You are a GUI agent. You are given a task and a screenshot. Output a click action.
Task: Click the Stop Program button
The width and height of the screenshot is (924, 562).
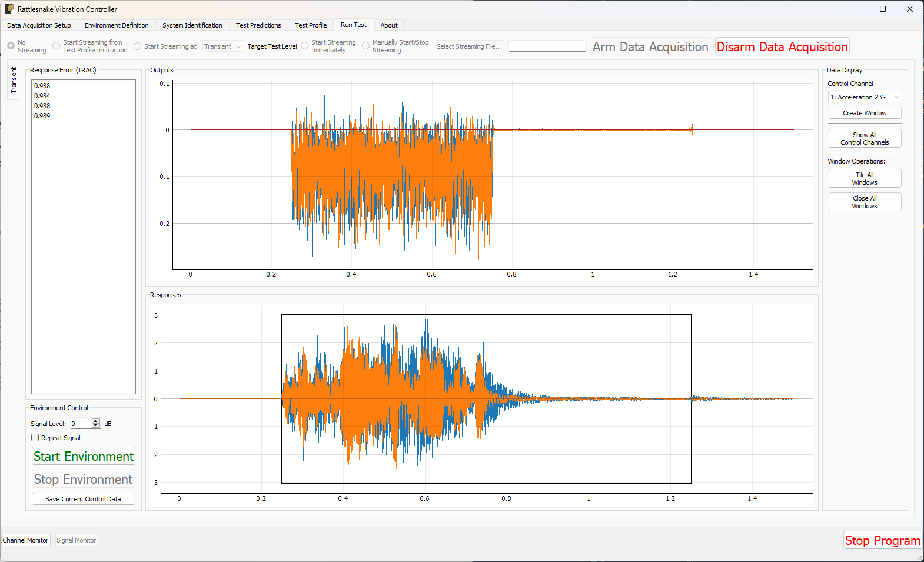[883, 540]
